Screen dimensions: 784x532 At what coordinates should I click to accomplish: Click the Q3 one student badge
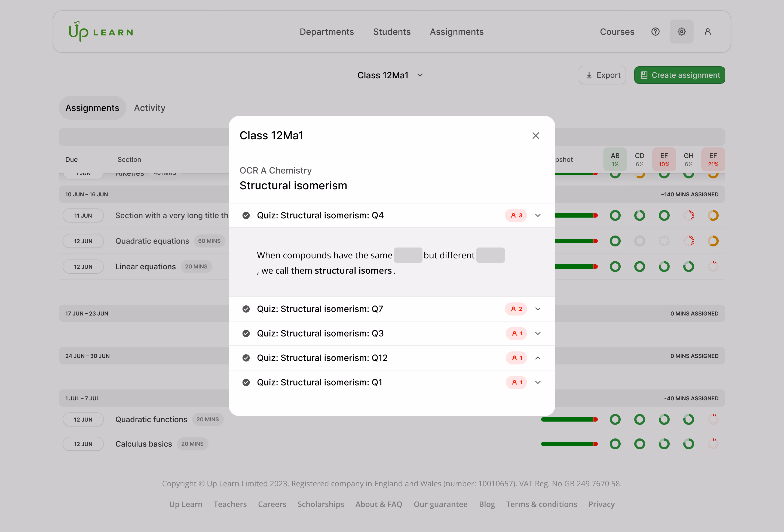[x=516, y=333]
